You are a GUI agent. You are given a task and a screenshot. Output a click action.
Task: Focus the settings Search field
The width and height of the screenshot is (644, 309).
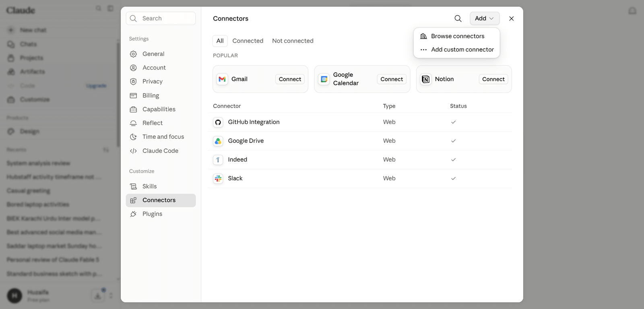(x=161, y=19)
